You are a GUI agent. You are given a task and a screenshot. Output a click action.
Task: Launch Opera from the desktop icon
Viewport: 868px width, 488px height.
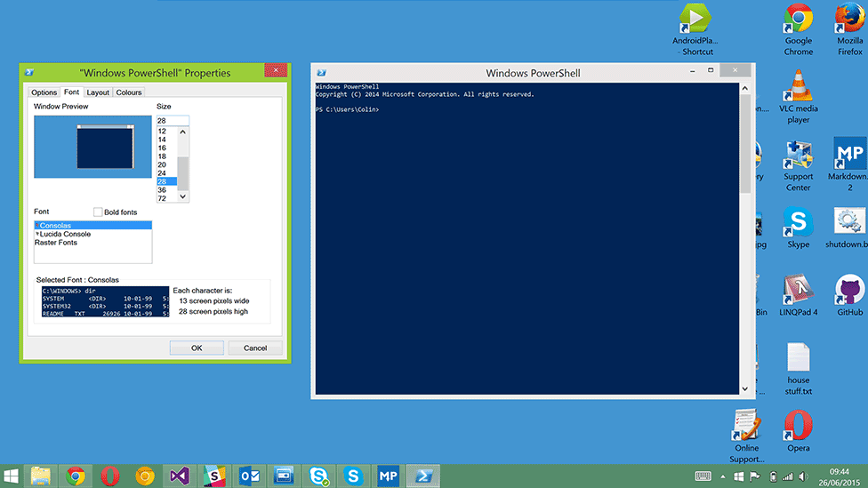pyautogui.click(x=799, y=431)
